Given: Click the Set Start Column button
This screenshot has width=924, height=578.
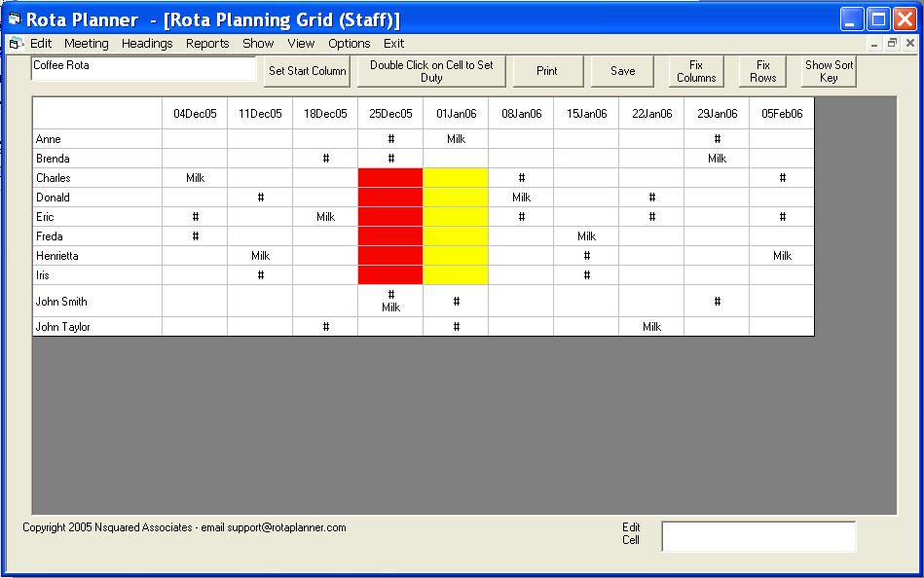Looking at the screenshot, I should (307, 71).
